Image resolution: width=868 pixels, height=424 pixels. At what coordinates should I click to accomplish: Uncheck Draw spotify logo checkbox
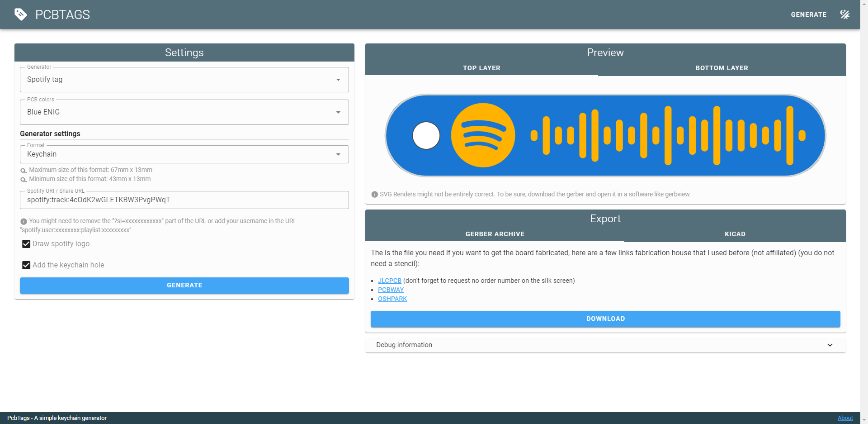point(26,244)
